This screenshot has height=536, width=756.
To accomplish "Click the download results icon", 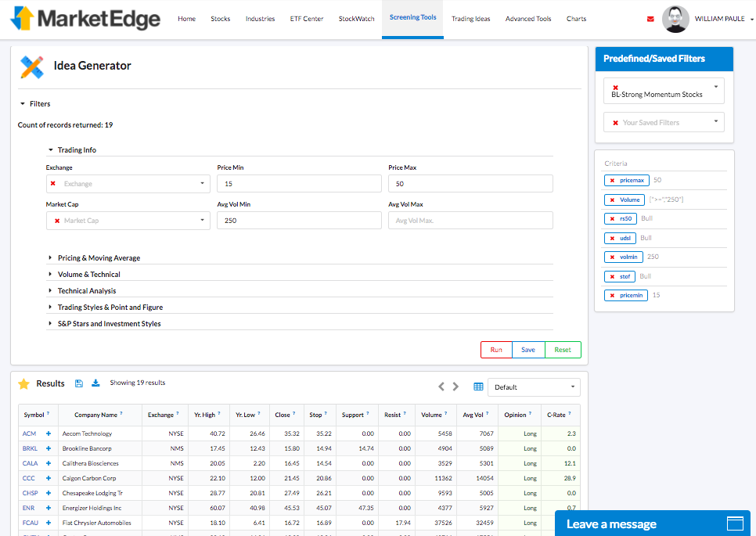I will point(95,383).
